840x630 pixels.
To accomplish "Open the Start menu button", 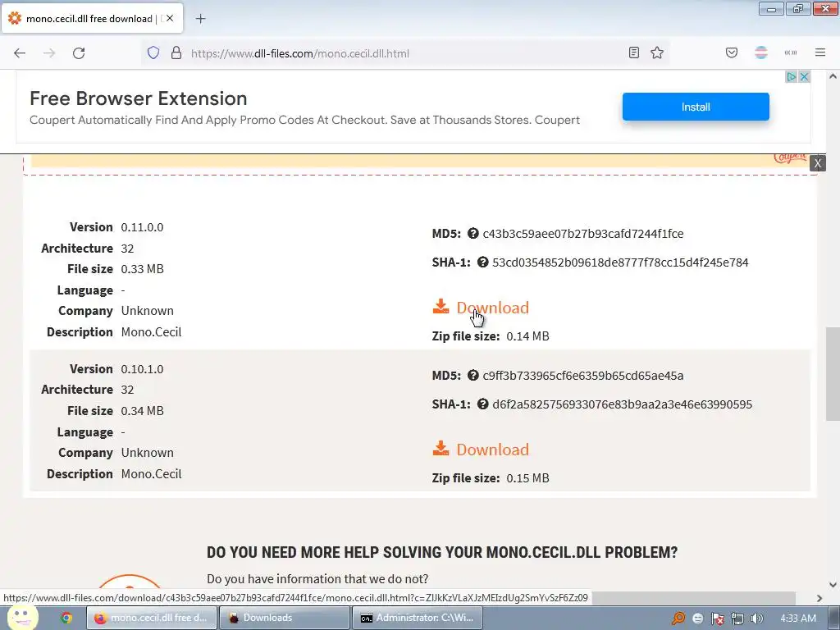I will [x=22, y=617].
